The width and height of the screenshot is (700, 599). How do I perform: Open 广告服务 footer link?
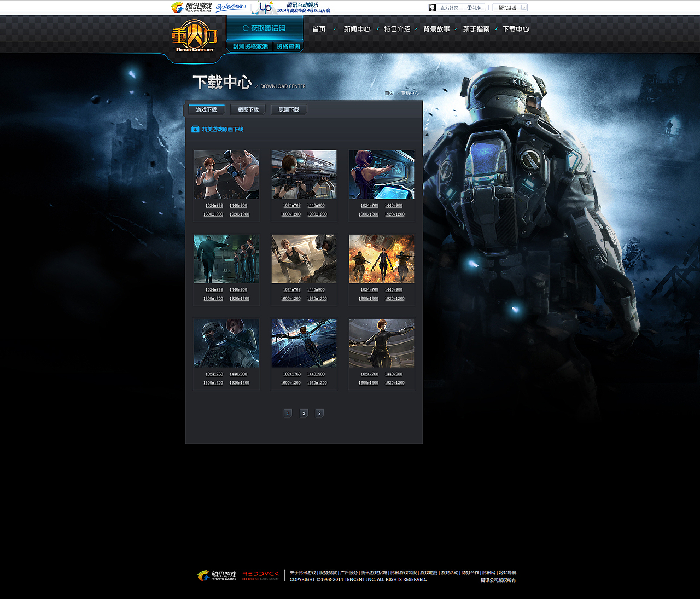click(x=349, y=573)
